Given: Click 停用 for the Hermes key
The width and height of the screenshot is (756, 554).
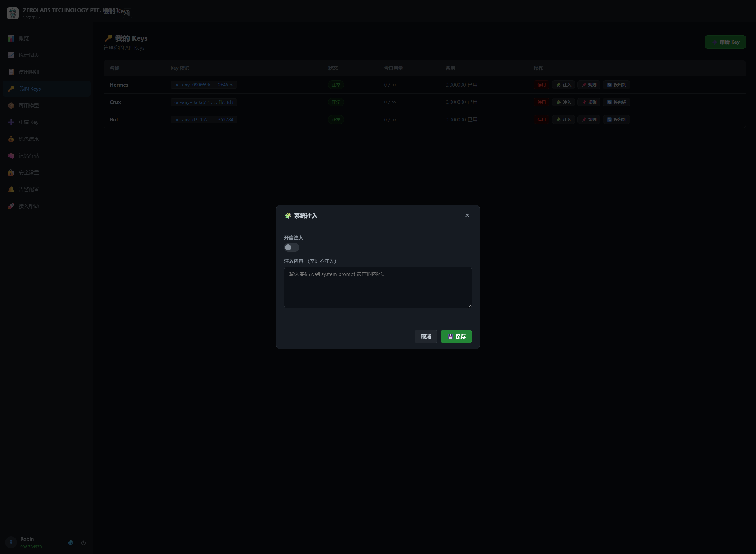Looking at the screenshot, I should 542,85.
